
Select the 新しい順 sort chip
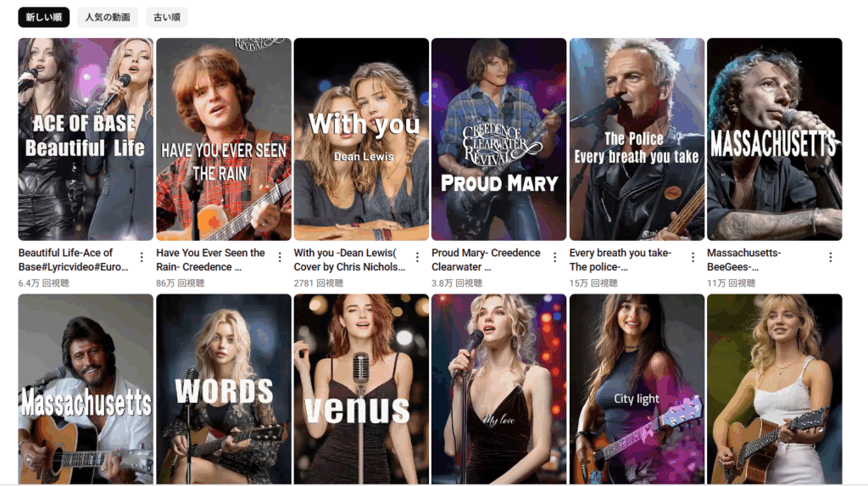pyautogui.click(x=44, y=17)
